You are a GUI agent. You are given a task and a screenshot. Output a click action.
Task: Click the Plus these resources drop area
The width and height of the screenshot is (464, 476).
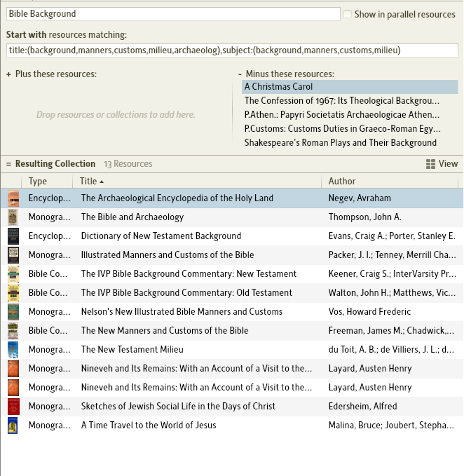(x=116, y=115)
